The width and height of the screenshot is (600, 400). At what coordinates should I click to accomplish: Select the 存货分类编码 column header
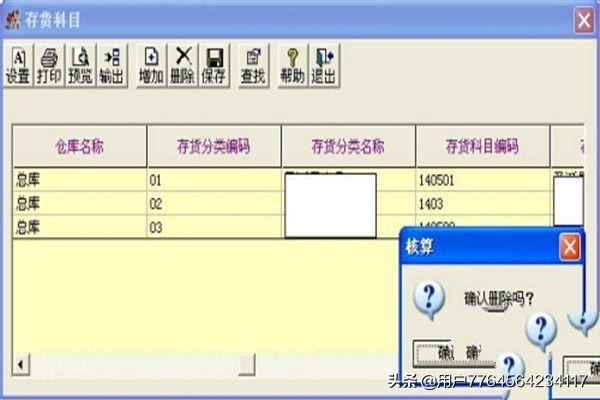pos(214,146)
